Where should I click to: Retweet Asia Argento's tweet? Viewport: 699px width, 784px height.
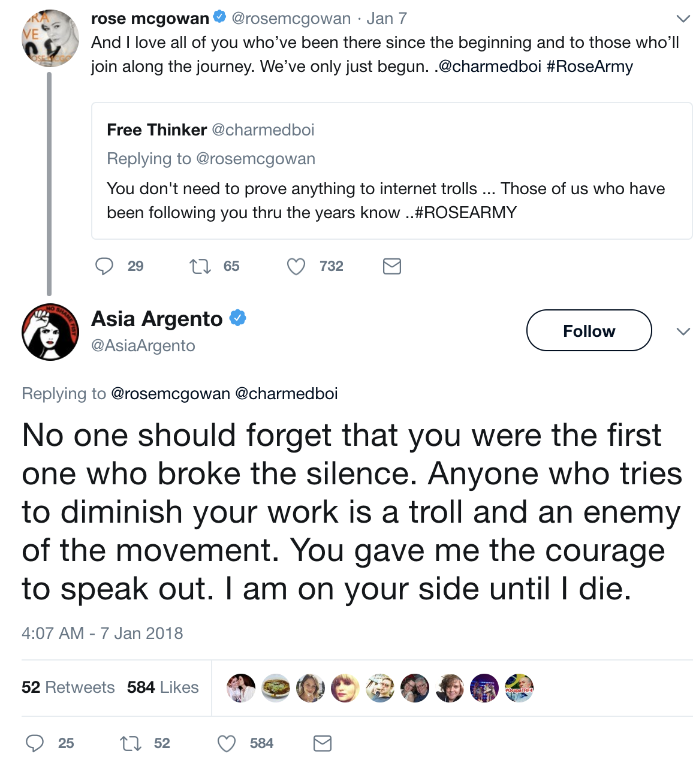pyautogui.click(x=130, y=744)
